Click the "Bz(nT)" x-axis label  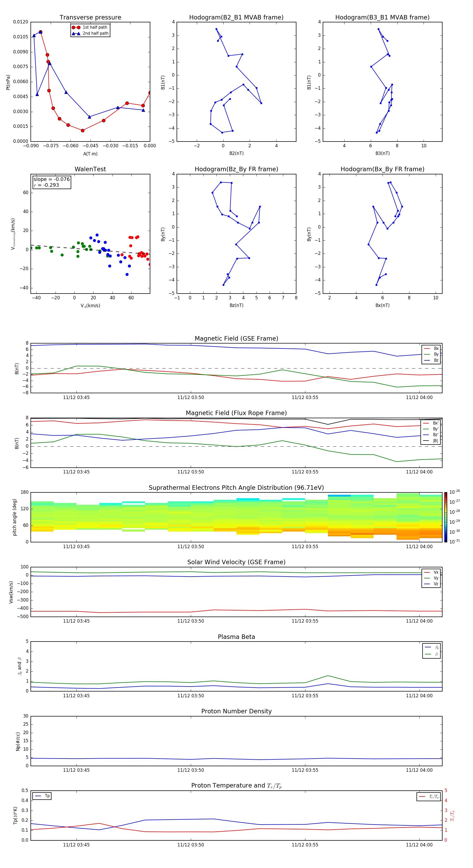coord(236,305)
